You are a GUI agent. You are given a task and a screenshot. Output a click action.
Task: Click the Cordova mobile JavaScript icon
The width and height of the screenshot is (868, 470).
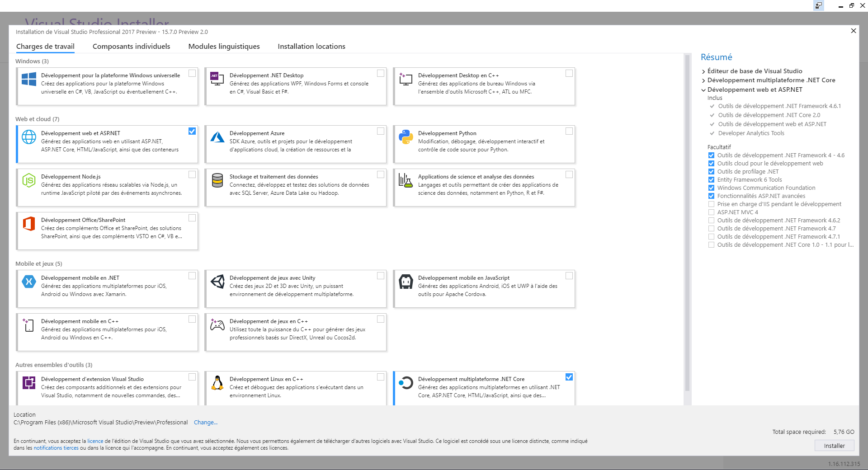click(406, 282)
